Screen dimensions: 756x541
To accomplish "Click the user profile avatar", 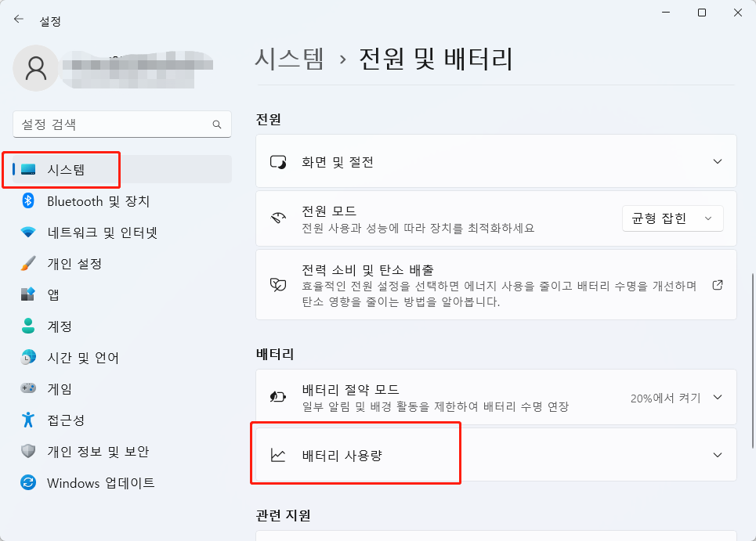I will click(35, 68).
